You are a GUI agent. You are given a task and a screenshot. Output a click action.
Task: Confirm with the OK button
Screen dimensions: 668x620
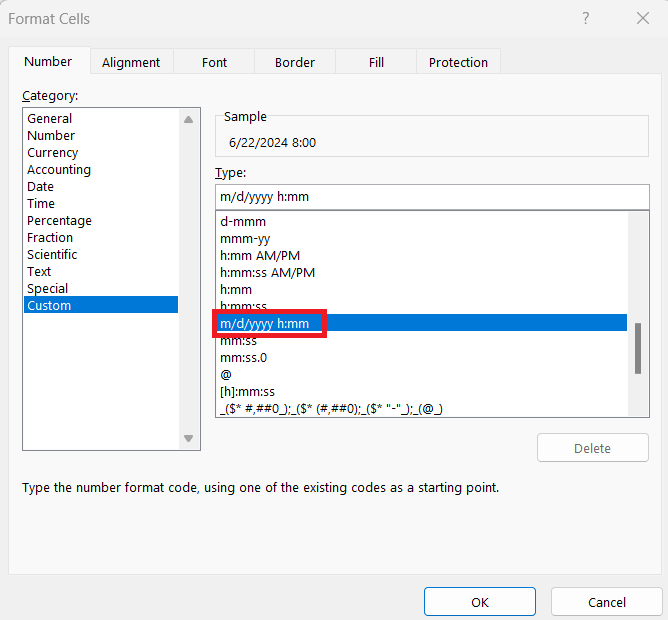(480, 602)
